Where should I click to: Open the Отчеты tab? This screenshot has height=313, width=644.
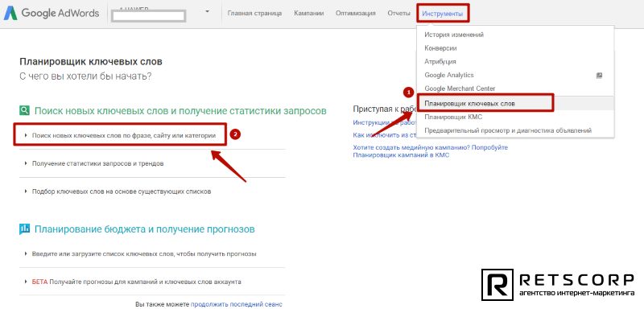tap(398, 13)
